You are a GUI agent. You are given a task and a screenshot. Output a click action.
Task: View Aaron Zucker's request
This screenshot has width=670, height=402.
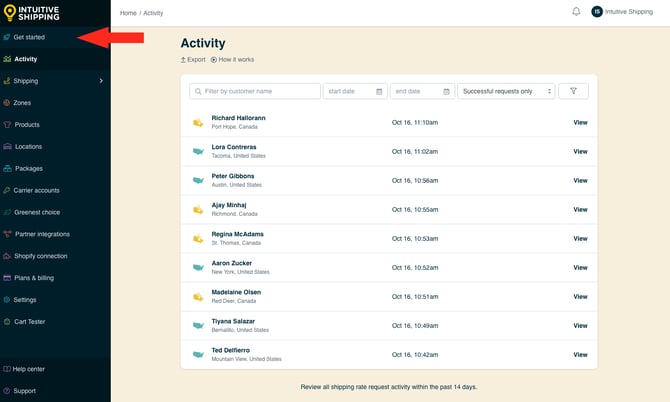coord(580,268)
